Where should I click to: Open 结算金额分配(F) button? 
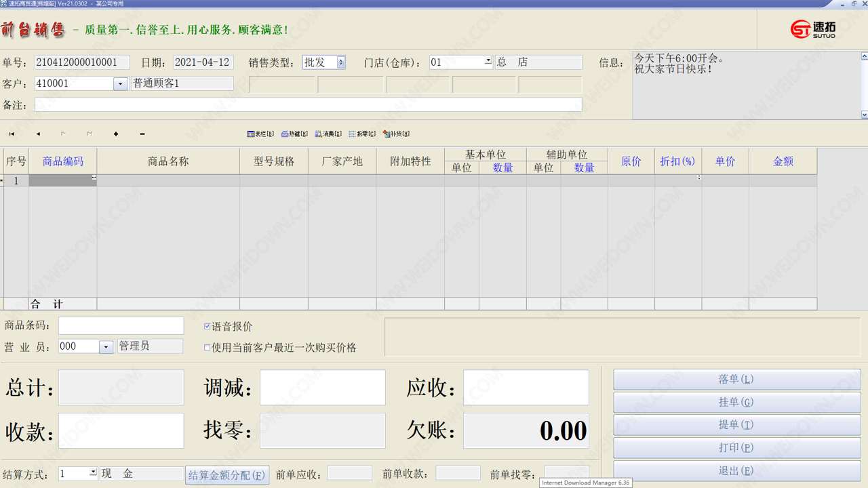click(x=227, y=475)
